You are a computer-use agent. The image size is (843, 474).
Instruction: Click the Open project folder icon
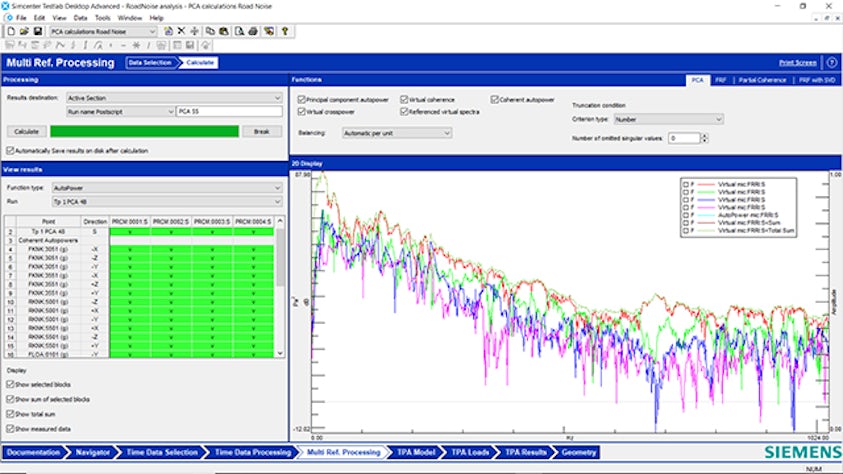pos(24,32)
